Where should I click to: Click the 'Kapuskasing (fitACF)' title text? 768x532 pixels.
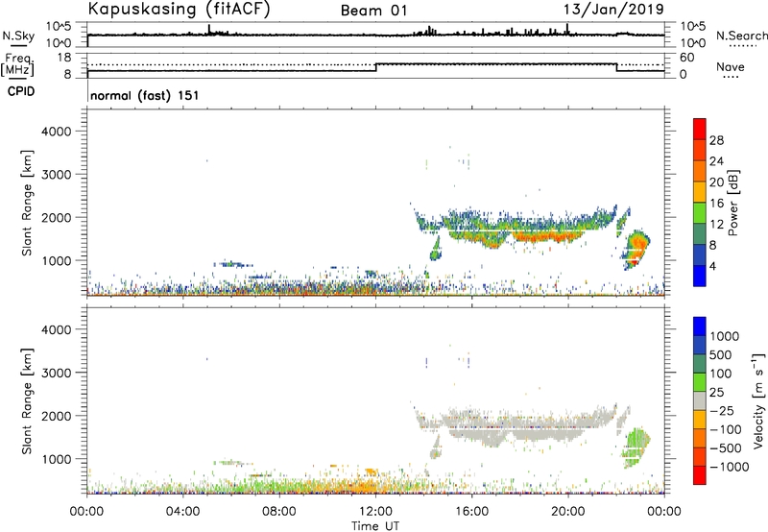point(179,10)
